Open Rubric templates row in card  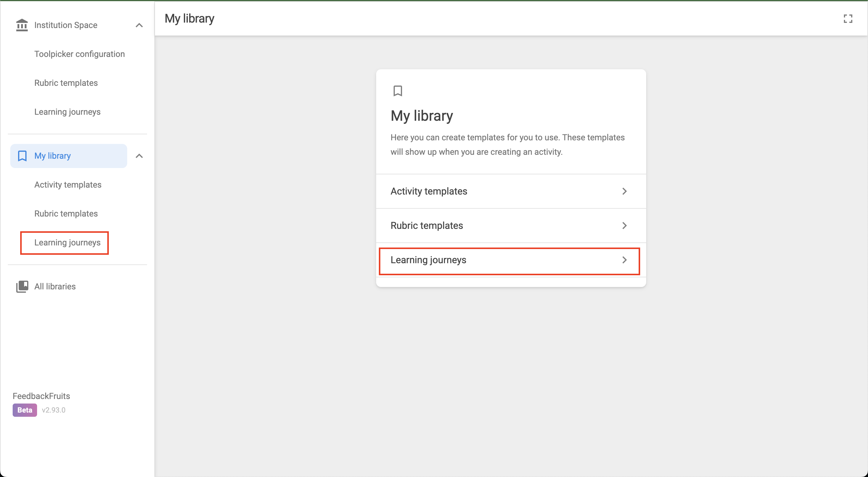(511, 226)
